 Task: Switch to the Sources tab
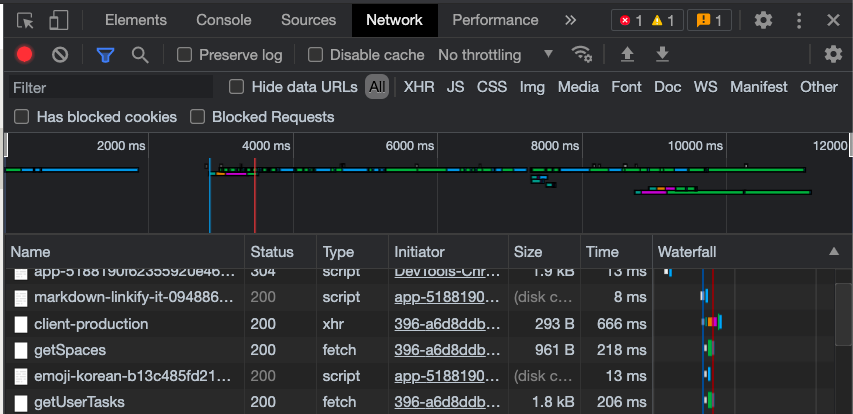308,21
